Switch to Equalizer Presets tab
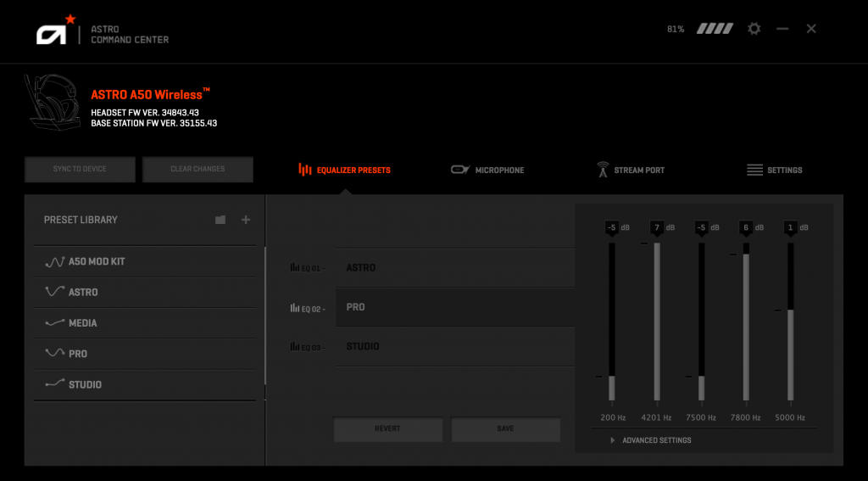This screenshot has width=868, height=481. point(344,171)
